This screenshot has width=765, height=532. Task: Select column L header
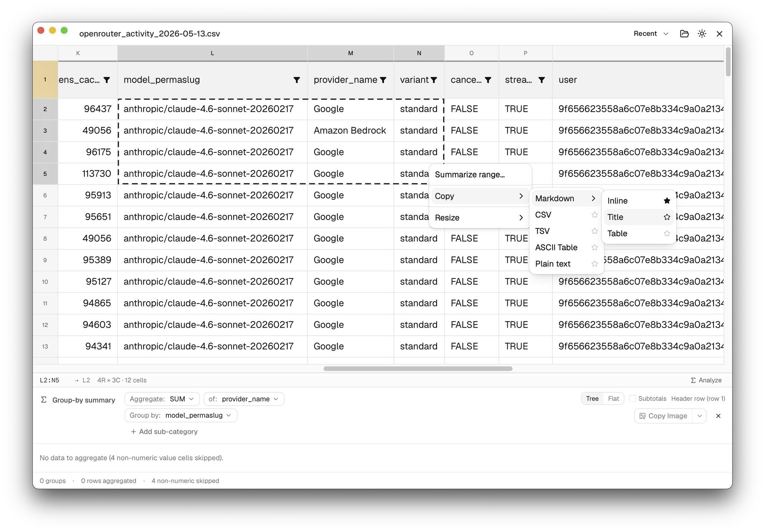pyautogui.click(x=212, y=53)
